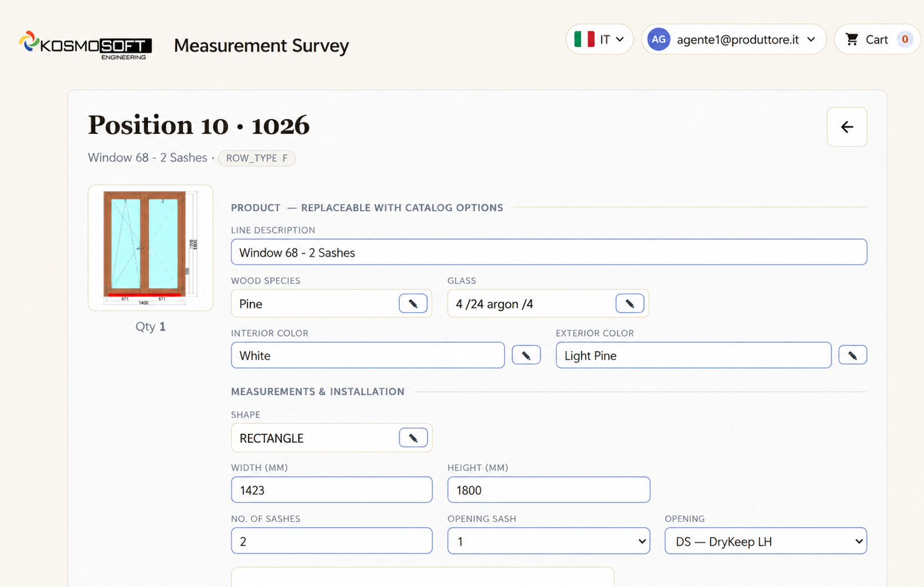Screen dimensions: 924x587
Task: Click the AG user avatar
Action: 658,39
